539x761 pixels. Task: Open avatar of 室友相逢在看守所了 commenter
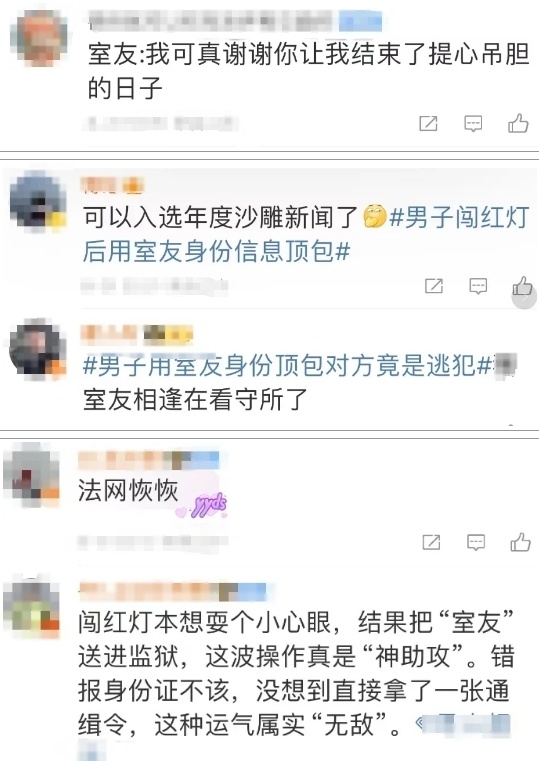(37, 348)
